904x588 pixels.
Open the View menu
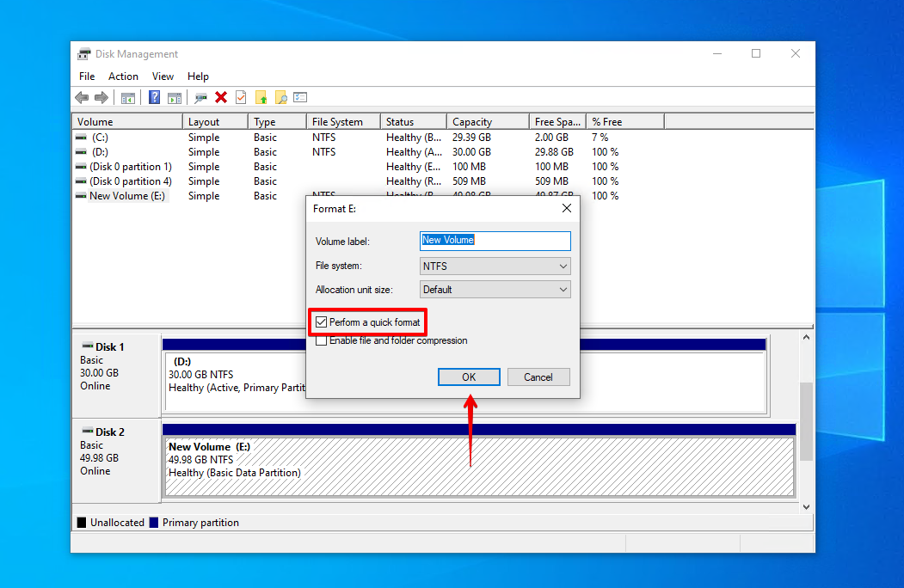click(x=163, y=77)
